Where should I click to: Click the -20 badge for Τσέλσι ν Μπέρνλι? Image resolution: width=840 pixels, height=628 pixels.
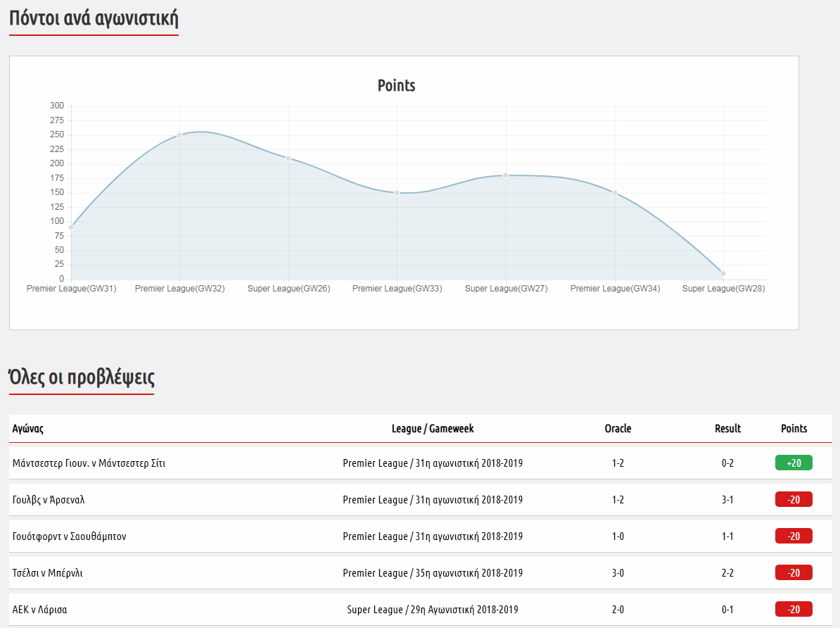point(794,573)
